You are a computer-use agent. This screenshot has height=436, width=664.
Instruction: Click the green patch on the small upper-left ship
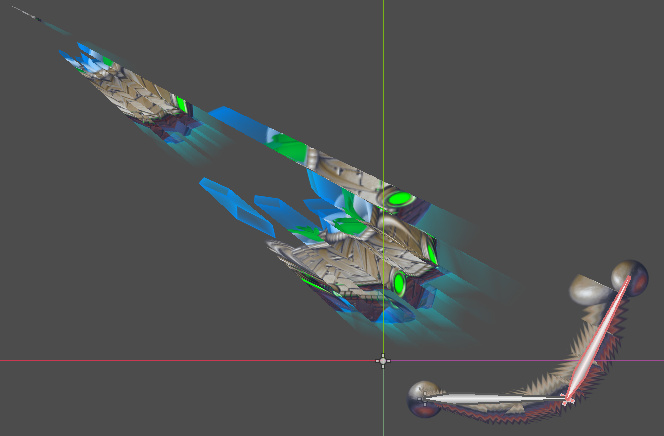(181, 103)
